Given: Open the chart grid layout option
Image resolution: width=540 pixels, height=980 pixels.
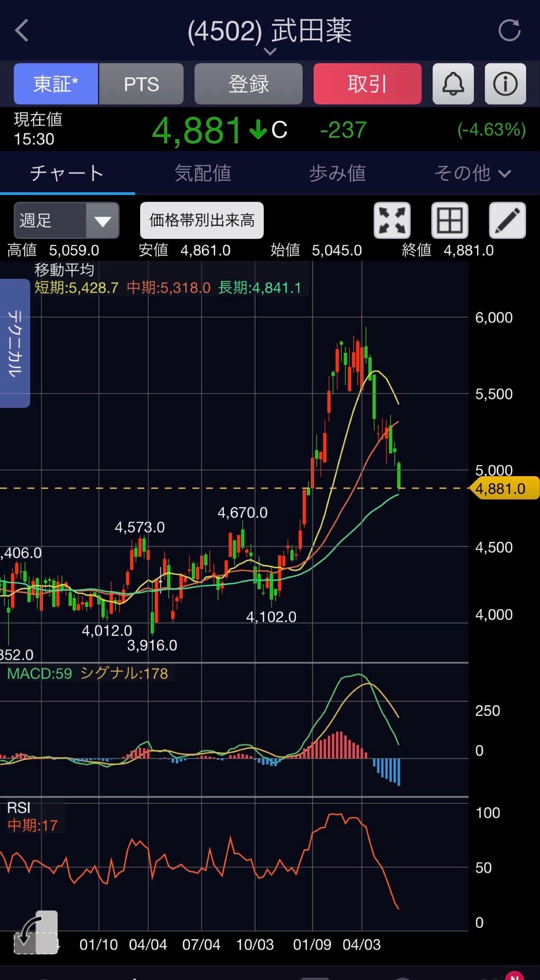Looking at the screenshot, I should click(450, 220).
